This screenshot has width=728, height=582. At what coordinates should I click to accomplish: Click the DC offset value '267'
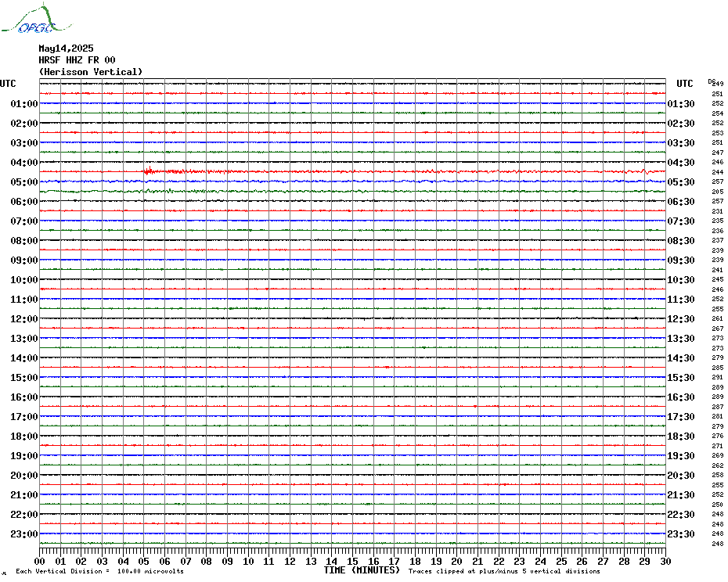coord(717,329)
